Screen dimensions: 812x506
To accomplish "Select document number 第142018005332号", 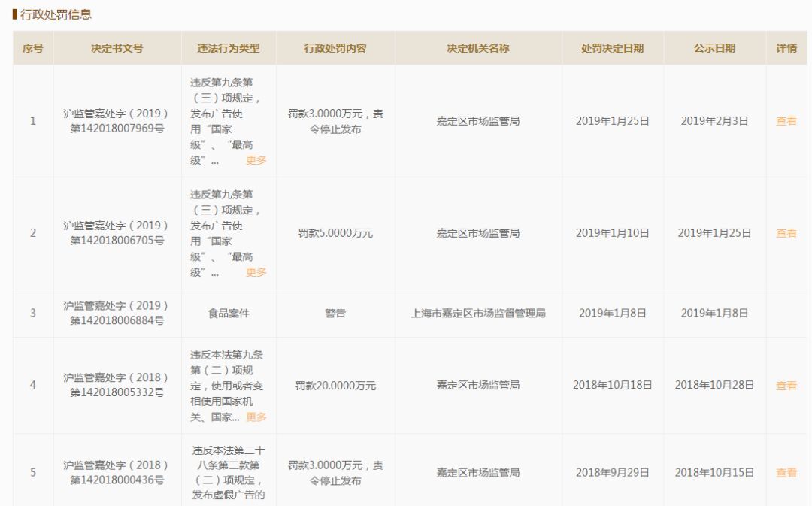I will [117, 392].
